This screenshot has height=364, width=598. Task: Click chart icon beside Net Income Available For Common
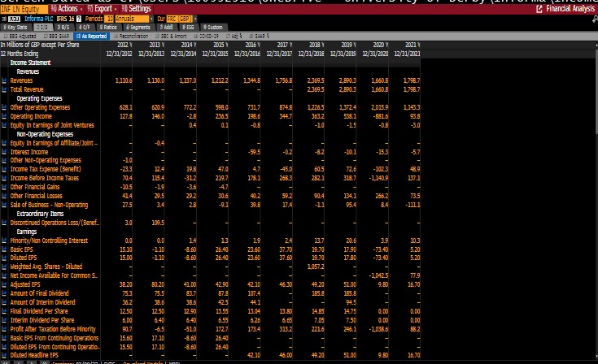pyautogui.click(x=4, y=275)
